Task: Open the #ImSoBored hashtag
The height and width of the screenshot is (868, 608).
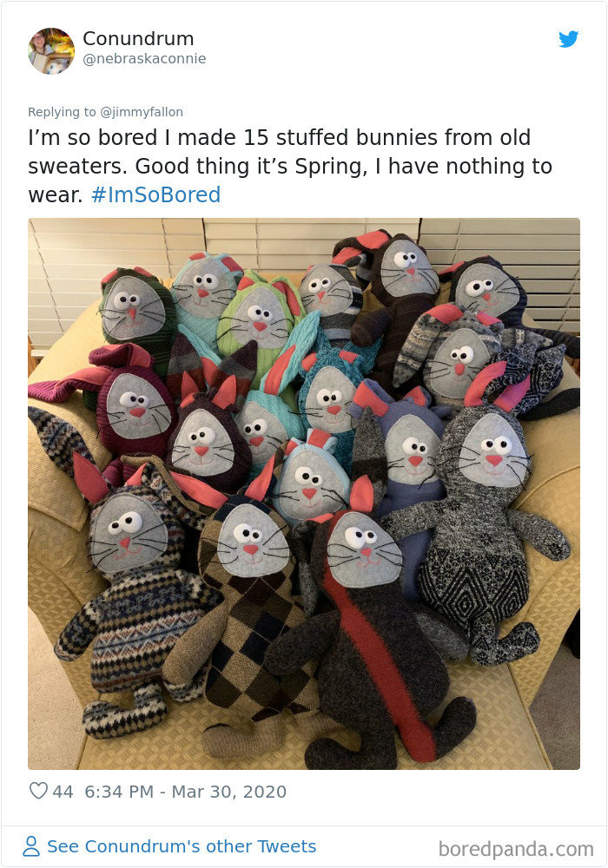Action: pos(155,194)
